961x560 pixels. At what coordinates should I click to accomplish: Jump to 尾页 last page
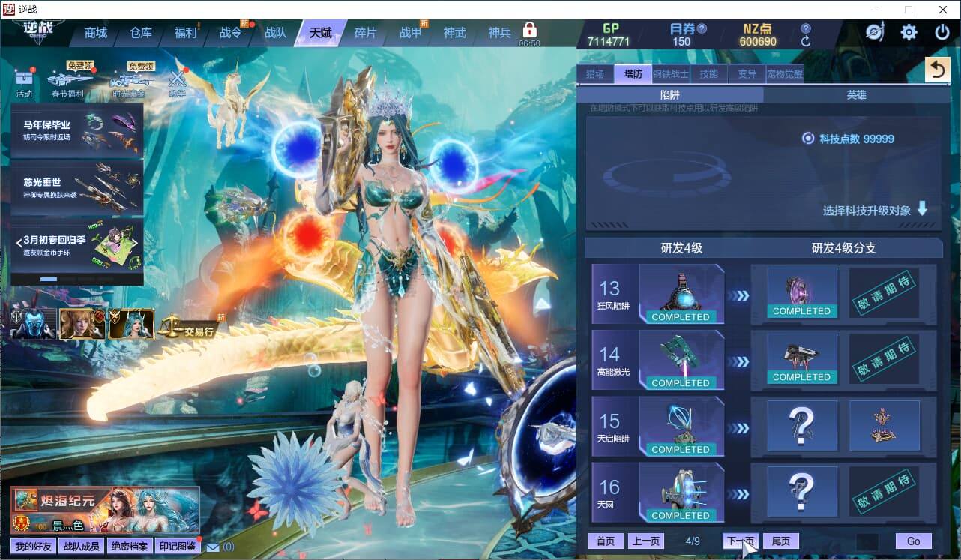coord(781,541)
